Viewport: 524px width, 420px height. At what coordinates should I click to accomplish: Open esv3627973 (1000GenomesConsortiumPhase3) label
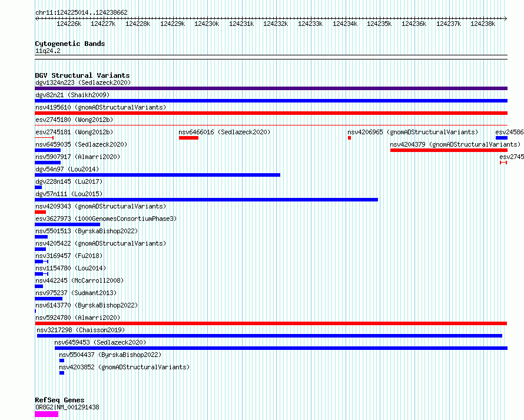[x=106, y=219]
